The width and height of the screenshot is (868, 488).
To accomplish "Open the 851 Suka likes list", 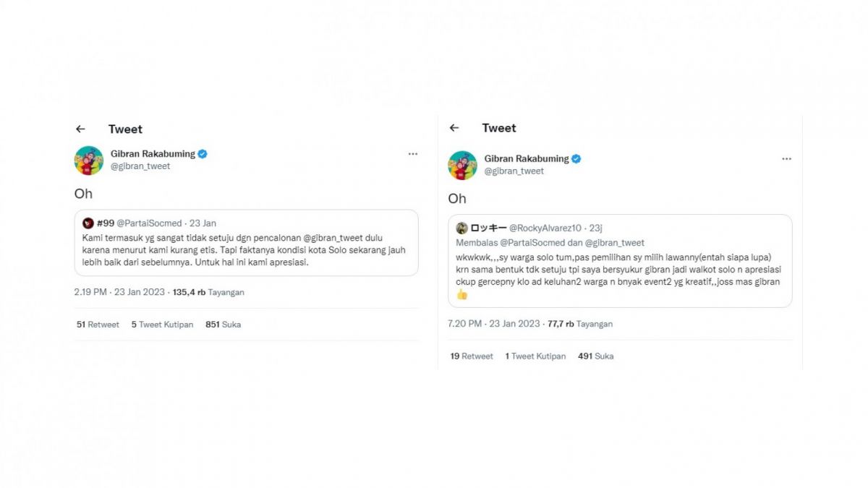I will click(x=222, y=324).
